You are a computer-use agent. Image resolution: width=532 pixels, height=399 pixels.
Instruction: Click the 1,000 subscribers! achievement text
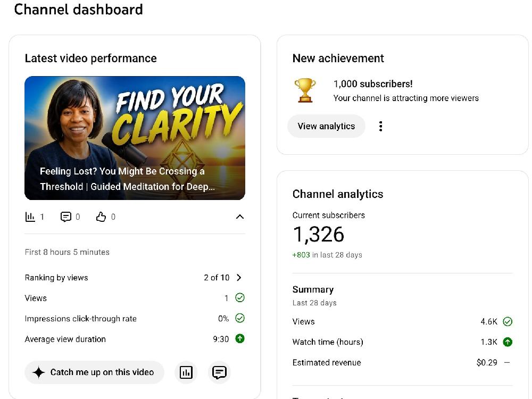pos(373,84)
